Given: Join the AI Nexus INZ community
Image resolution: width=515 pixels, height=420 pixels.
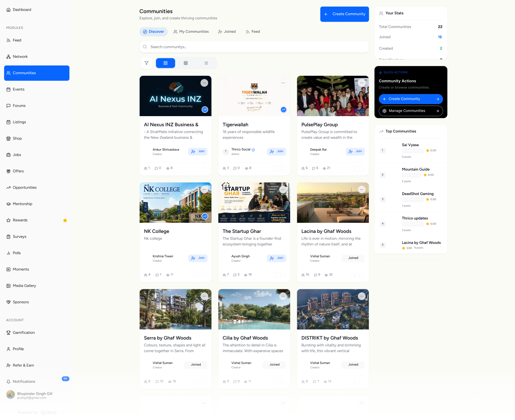Looking at the screenshot, I should point(198,151).
